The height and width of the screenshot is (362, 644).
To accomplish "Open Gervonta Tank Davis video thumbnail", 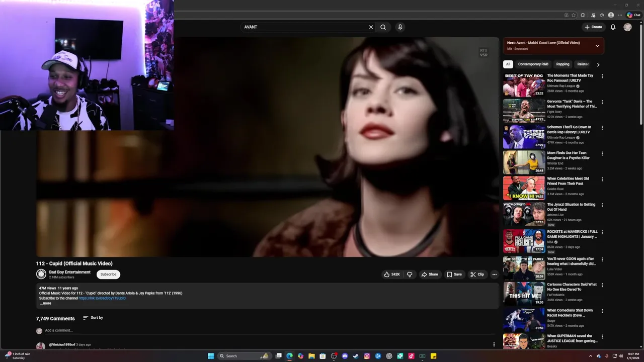I will pos(524,111).
